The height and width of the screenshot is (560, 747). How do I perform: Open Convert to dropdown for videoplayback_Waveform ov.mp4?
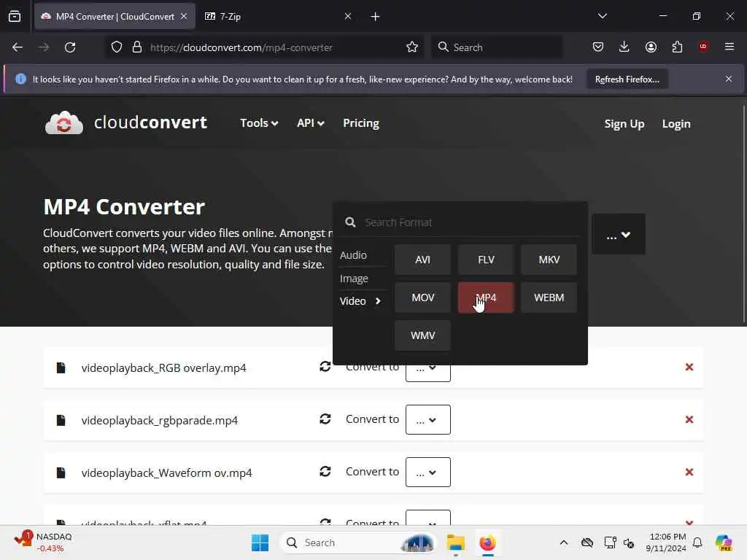coord(427,472)
